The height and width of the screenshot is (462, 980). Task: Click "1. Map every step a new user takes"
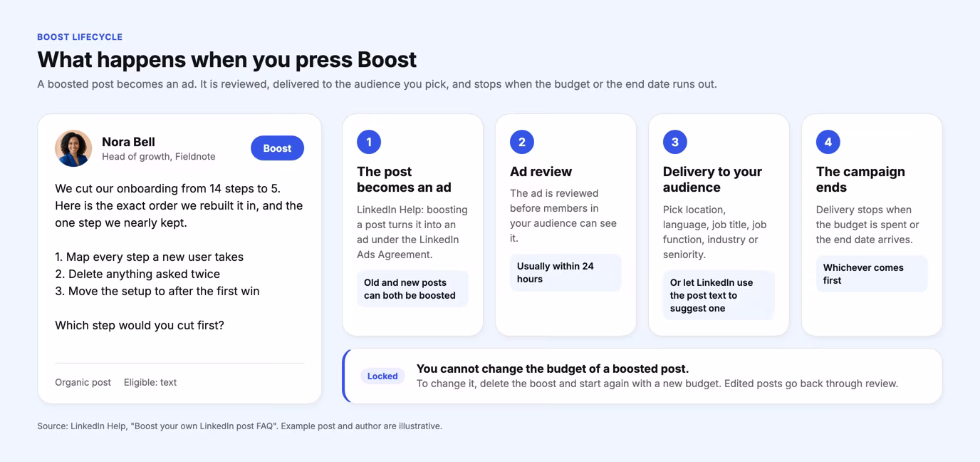pyautogui.click(x=150, y=257)
